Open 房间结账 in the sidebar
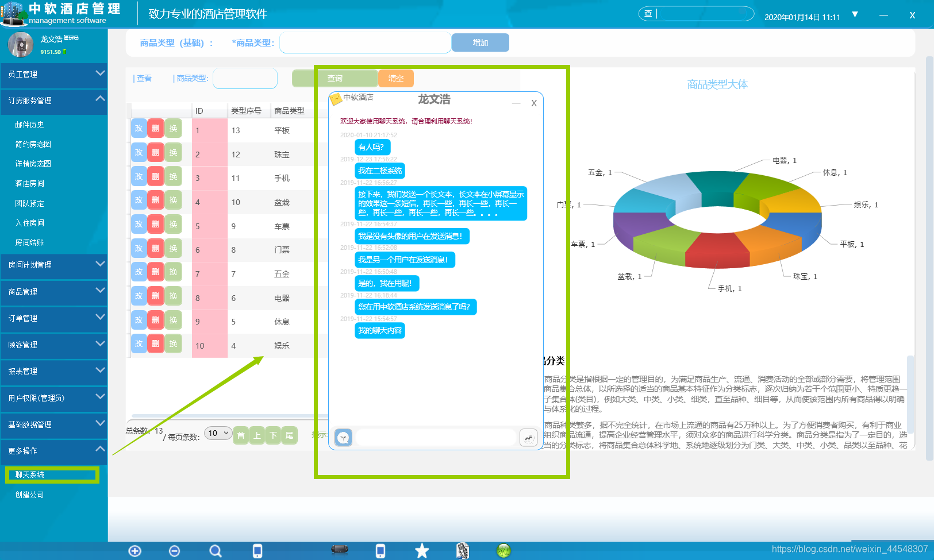 (30, 242)
